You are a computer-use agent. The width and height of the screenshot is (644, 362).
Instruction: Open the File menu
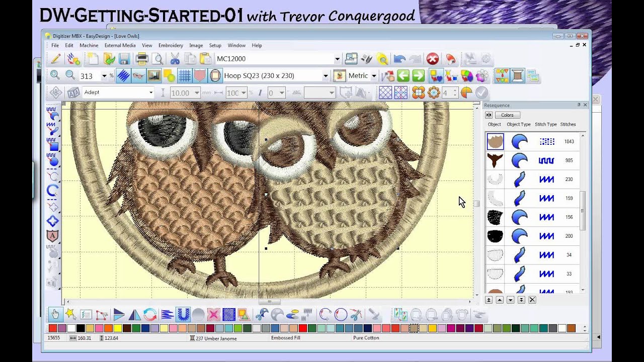point(55,45)
